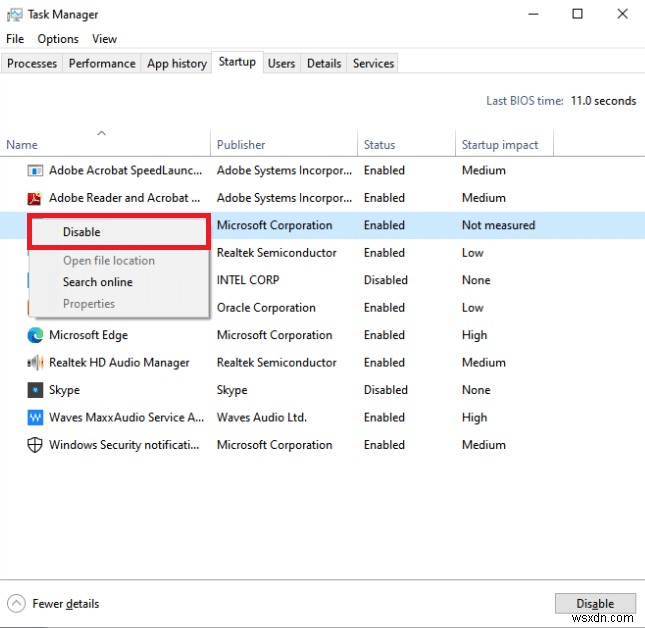Minimize the Task Manager window
This screenshot has height=628, width=645.
tap(534, 14)
